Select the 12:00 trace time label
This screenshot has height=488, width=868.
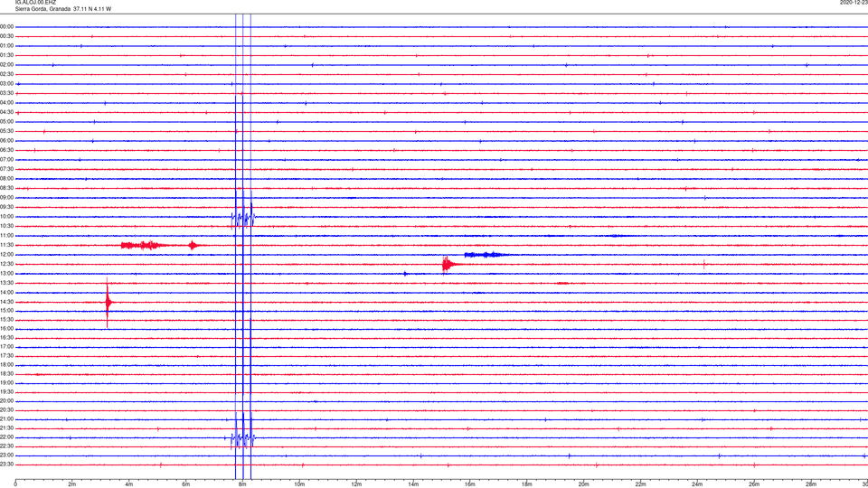coord(7,255)
